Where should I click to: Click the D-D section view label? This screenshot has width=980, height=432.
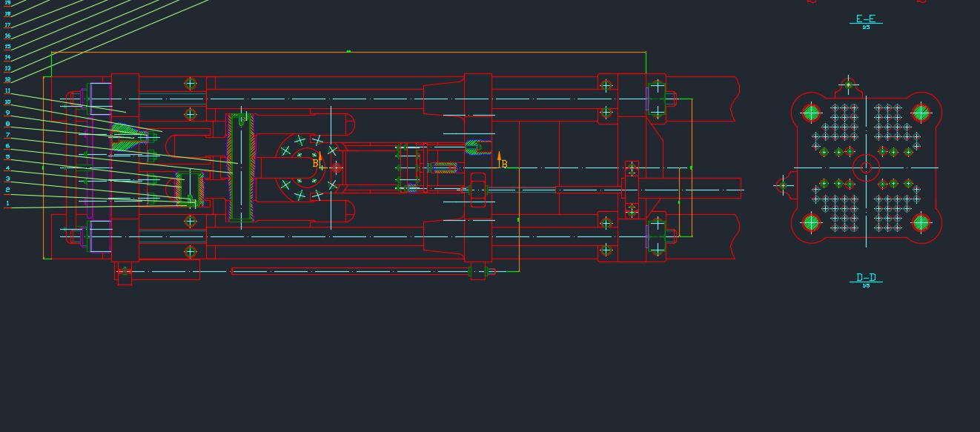pyautogui.click(x=866, y=277)
